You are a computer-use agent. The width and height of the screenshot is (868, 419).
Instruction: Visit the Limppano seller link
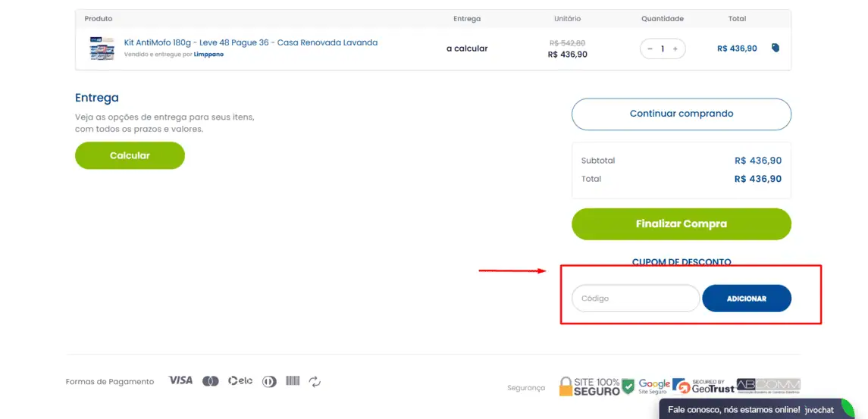point(208,55)
